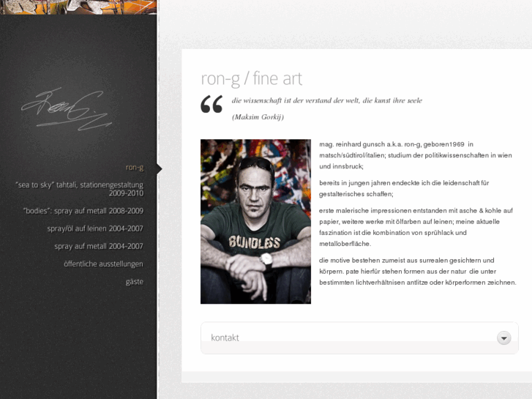Click the active menu arrow pointer
Screen dimensions: 532x399
pos(160,169)
